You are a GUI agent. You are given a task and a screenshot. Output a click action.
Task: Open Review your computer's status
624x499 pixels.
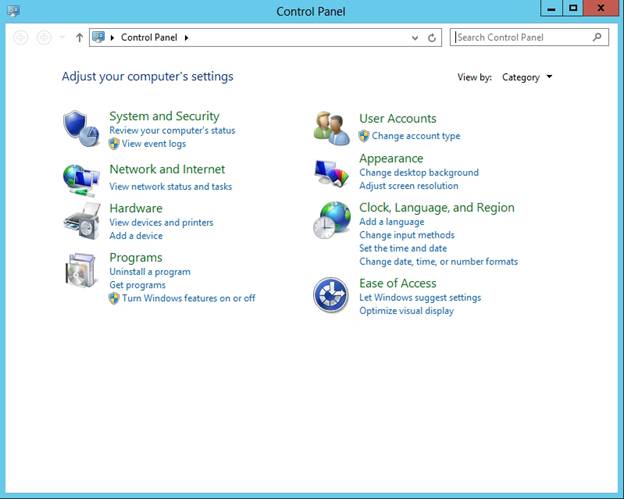click(x=172, y=131)
